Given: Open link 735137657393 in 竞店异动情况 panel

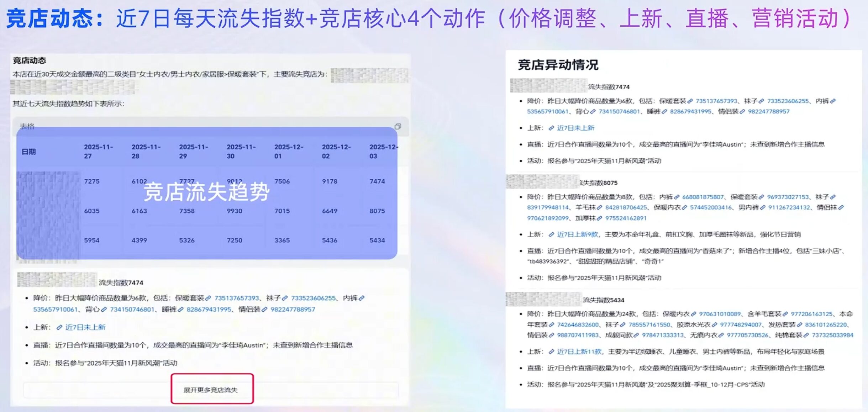Looking at the screenshot, I should [716, 101].
